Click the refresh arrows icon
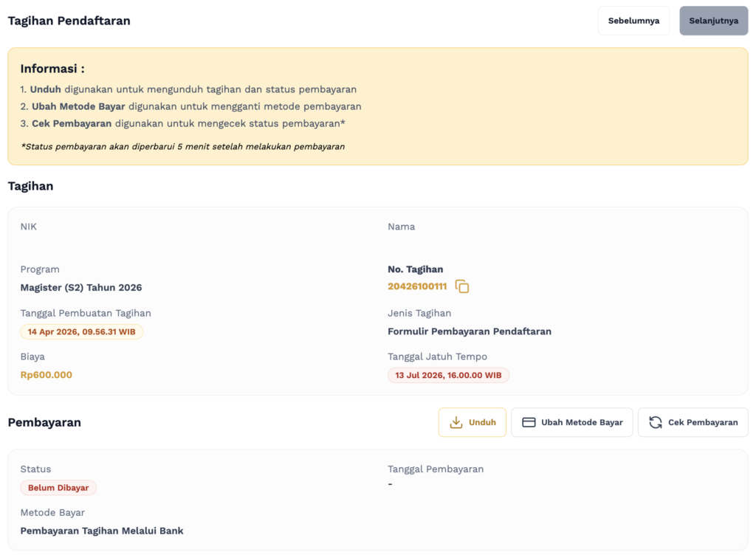 [x=655, y=422]
